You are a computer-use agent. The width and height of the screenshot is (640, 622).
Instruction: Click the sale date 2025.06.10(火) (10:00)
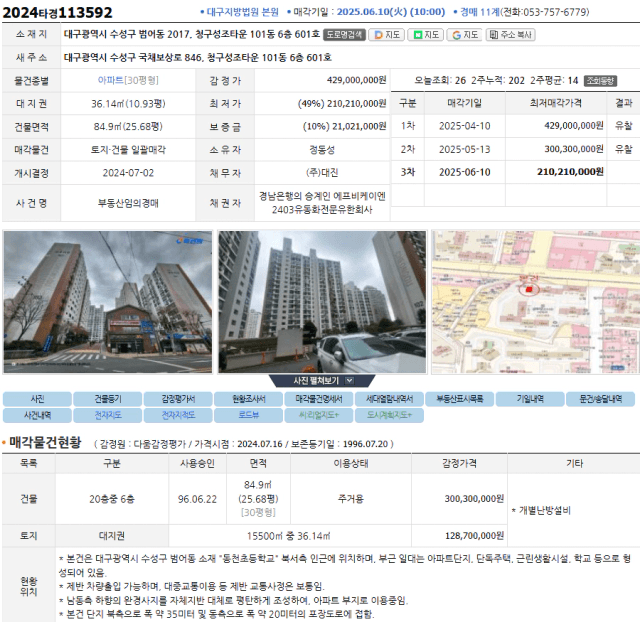coord(391,12)
